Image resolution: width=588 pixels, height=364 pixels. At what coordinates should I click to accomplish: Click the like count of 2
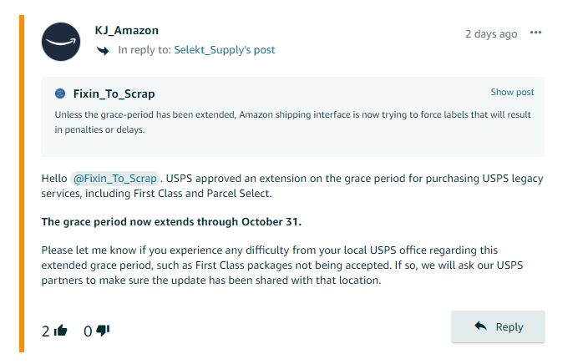click(45, 331)
